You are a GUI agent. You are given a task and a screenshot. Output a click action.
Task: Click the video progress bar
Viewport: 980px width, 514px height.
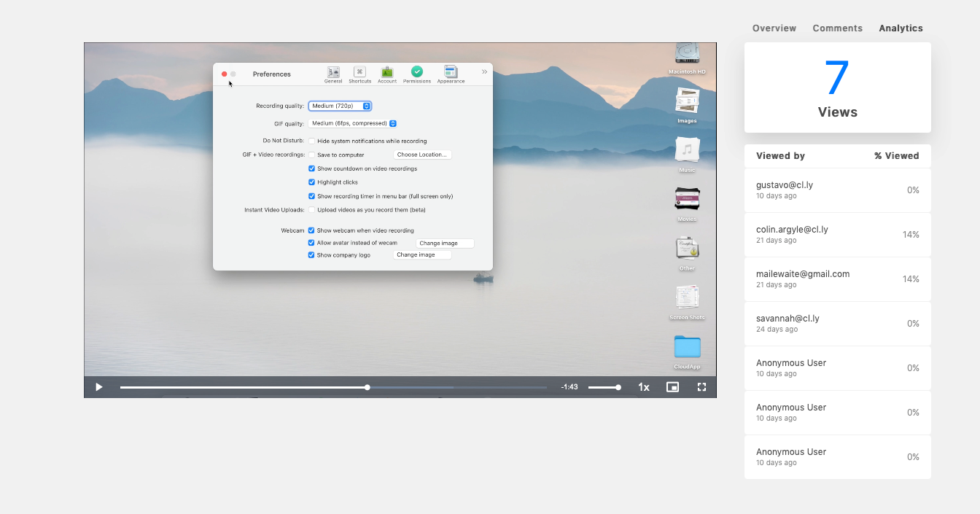tap(333, 387)
